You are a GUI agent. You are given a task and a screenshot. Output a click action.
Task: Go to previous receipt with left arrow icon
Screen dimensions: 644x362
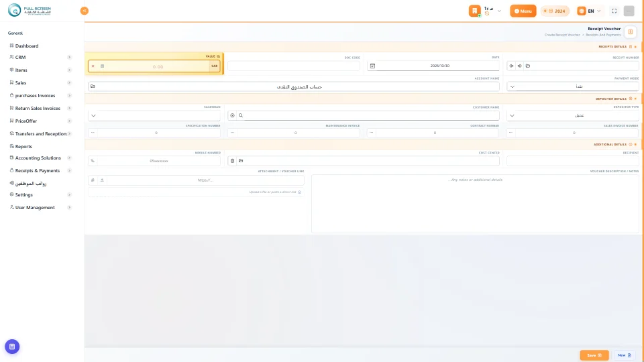point(511,66)
